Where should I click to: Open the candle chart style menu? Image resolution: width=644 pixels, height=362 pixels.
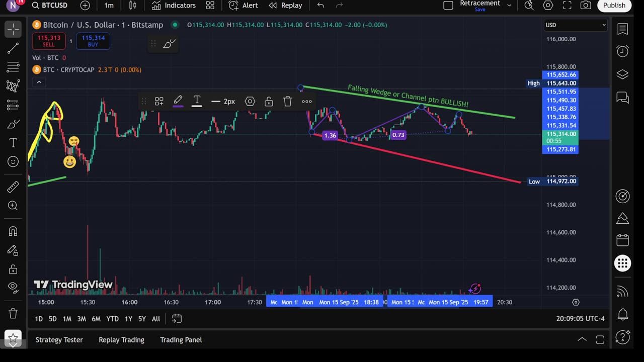point(133,6)
